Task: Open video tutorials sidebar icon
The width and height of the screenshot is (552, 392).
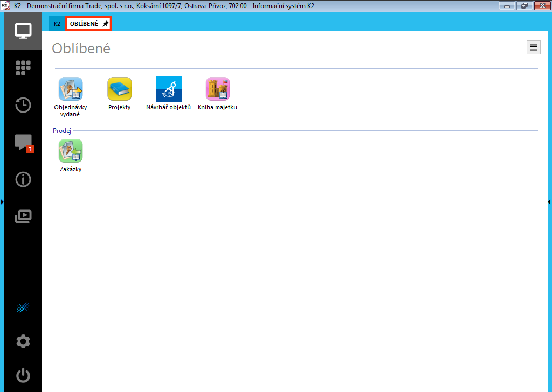Action: [23, 216]
